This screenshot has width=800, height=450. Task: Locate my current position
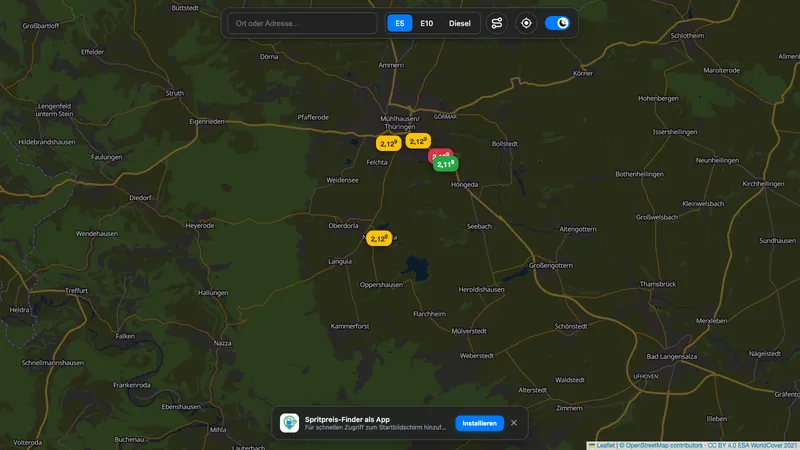[526, 23]
